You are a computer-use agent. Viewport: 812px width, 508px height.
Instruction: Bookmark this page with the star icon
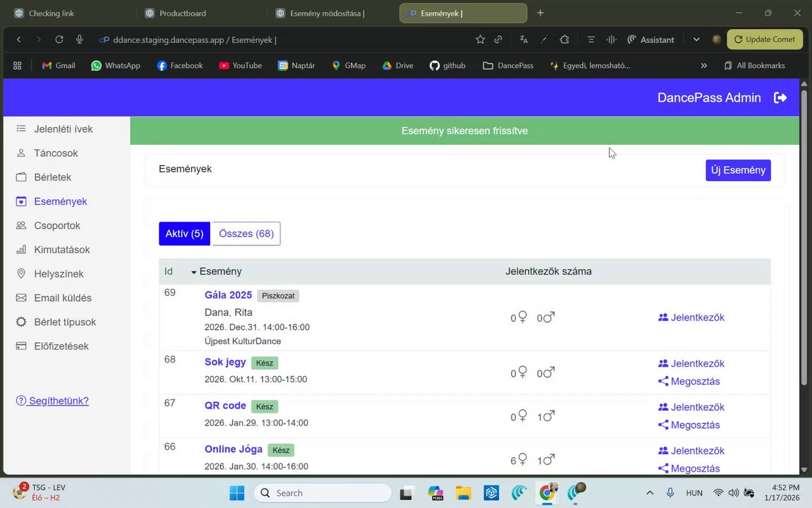tap(480, 39)
